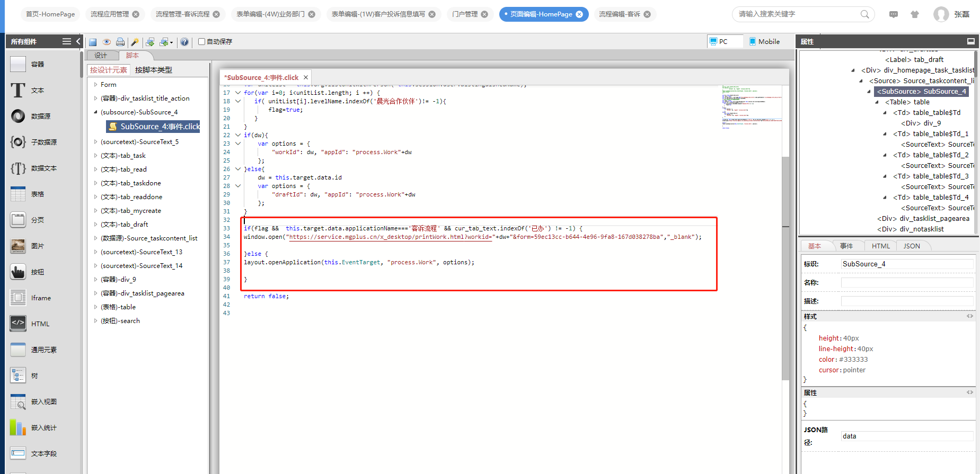Viewport: 980px width, 474px height.
Task: Open the 首页-HomePage top tab
Action: pos(50,14)
